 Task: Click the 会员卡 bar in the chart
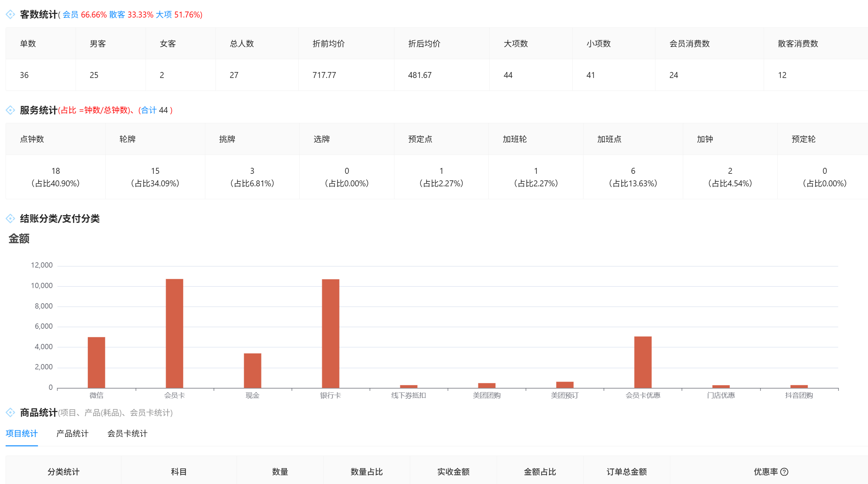click(174, 333)
